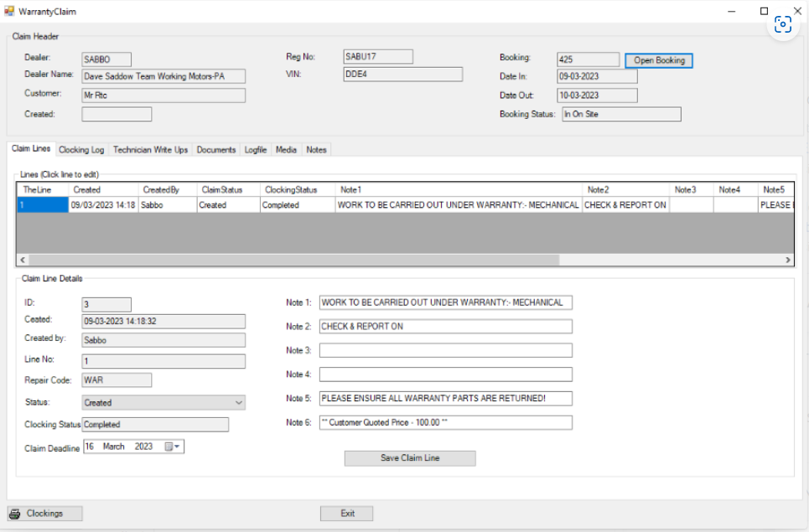Image resolution: width=809 pixels, height=532 pixels.
Task: Click the Date In field
Action: point(597,76)
